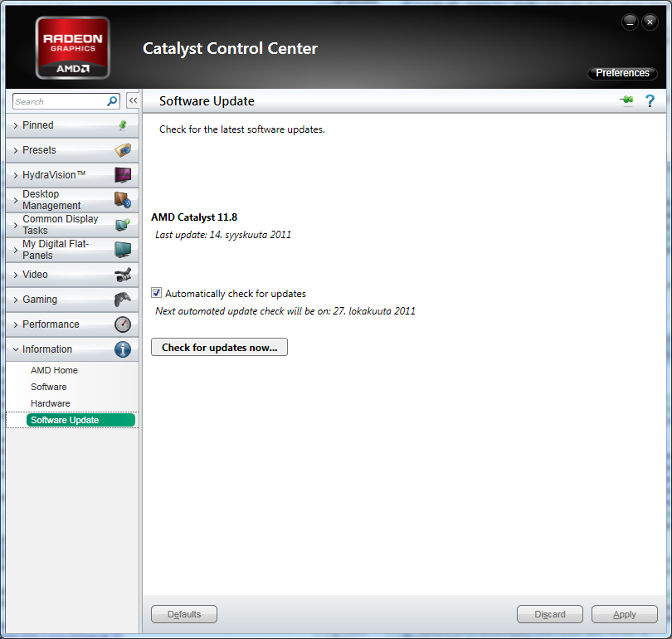
Task: Click the Catalyst Control Center title
Action: [230, 48]
